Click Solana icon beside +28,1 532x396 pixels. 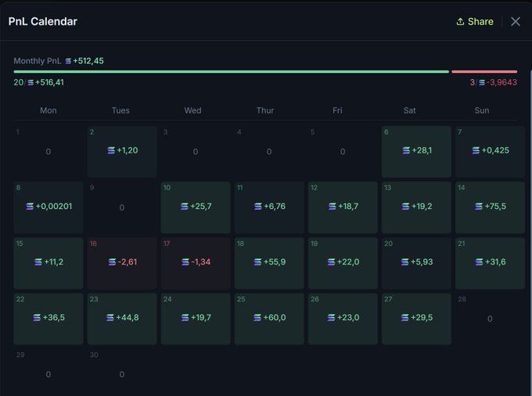click(406, 150)
